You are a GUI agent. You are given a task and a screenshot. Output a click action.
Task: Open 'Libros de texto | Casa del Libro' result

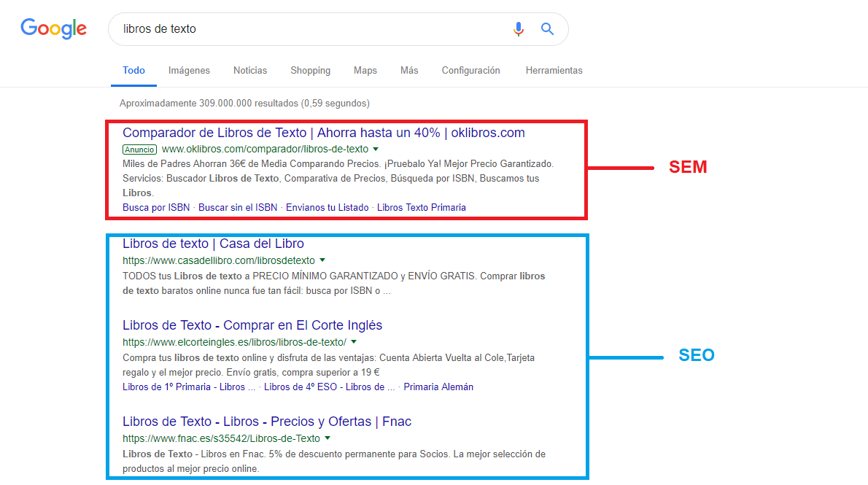pyautogui.click(x=213, y=244)
